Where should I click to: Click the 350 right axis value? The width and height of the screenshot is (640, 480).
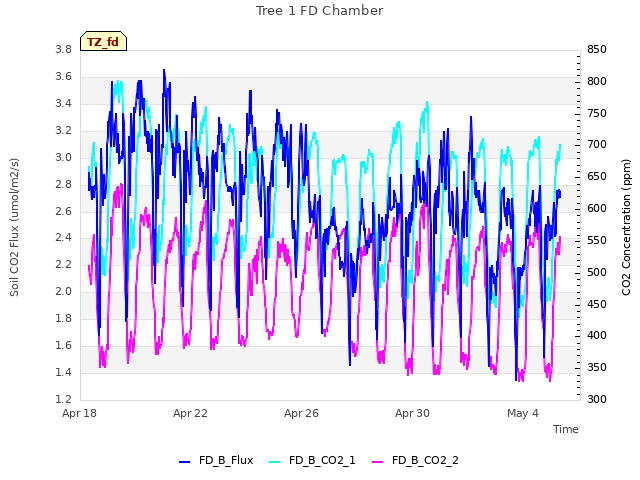(x=597, y=367)
